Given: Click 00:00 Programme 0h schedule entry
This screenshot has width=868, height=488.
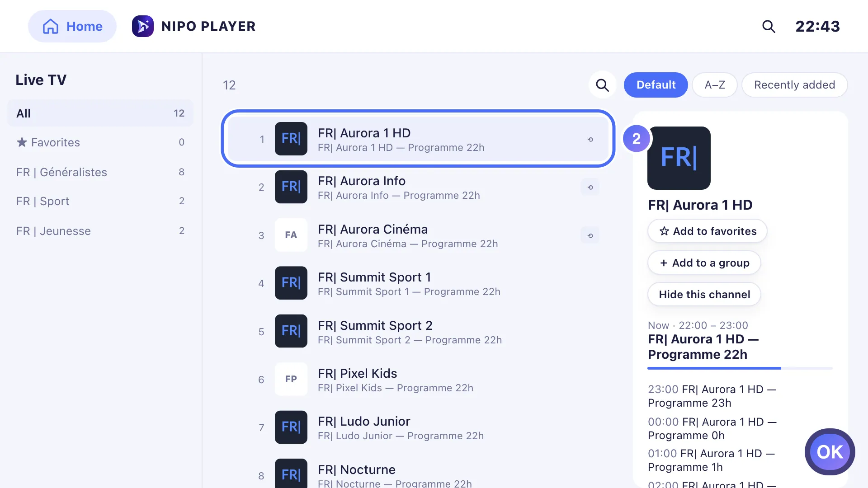Looking at the screenshot, I should [x=712, y=428].
